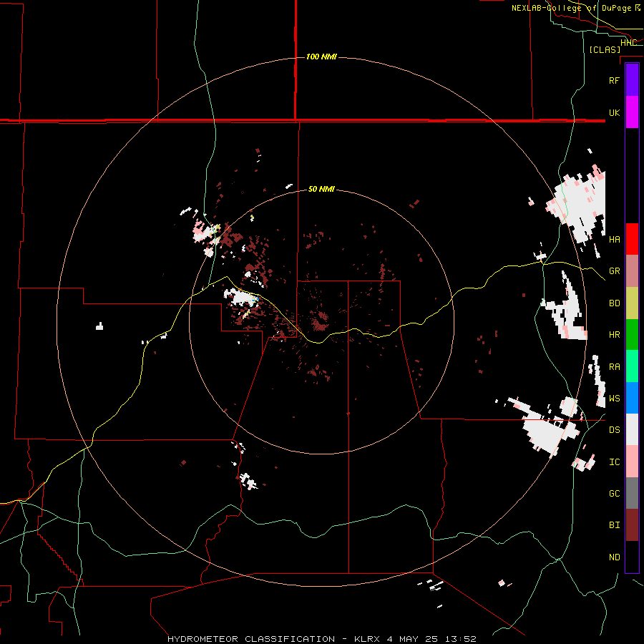Click the HYDROMETEOR CLASSIFICATION caption text

(251, 639)
